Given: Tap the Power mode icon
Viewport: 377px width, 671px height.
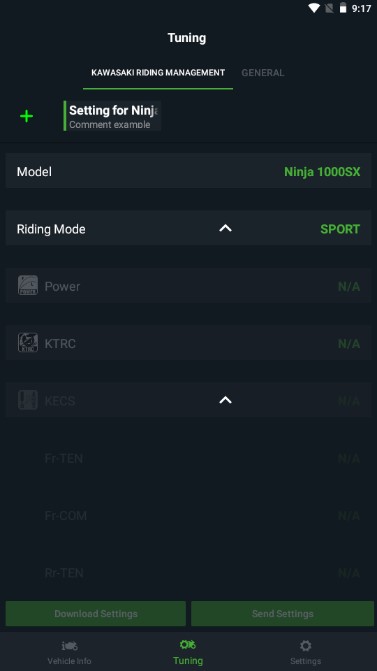Looking at the screenshot, I should pyautogui.click(x=28, y=285).
